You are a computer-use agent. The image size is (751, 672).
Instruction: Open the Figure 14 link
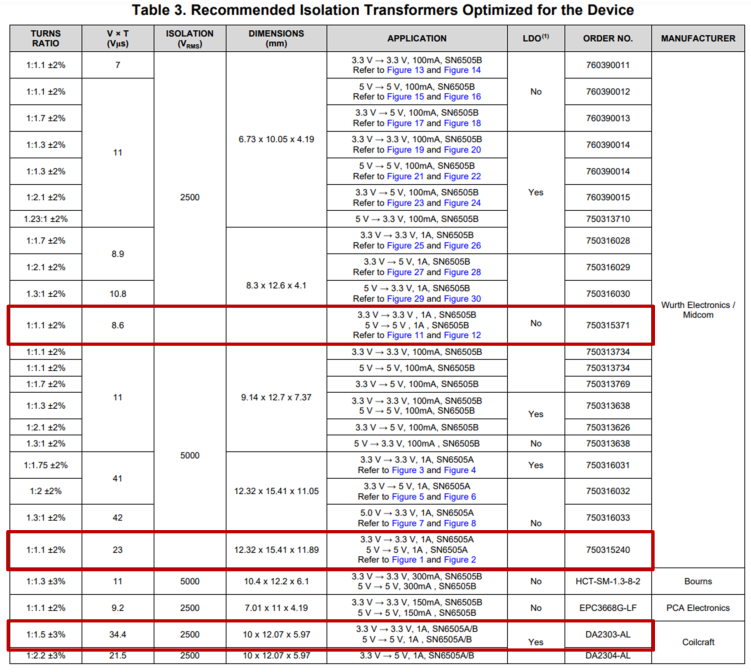[x=462, y=70]
